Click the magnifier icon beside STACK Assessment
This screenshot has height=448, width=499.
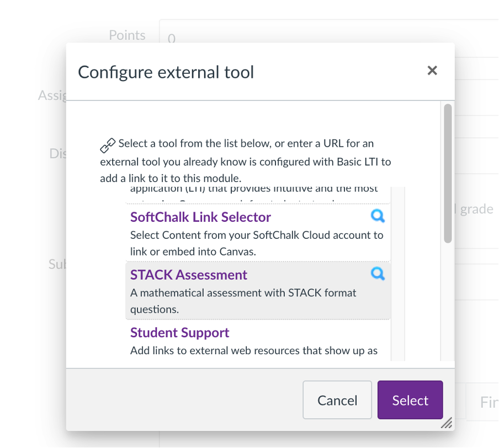click(x=378, y=274)
